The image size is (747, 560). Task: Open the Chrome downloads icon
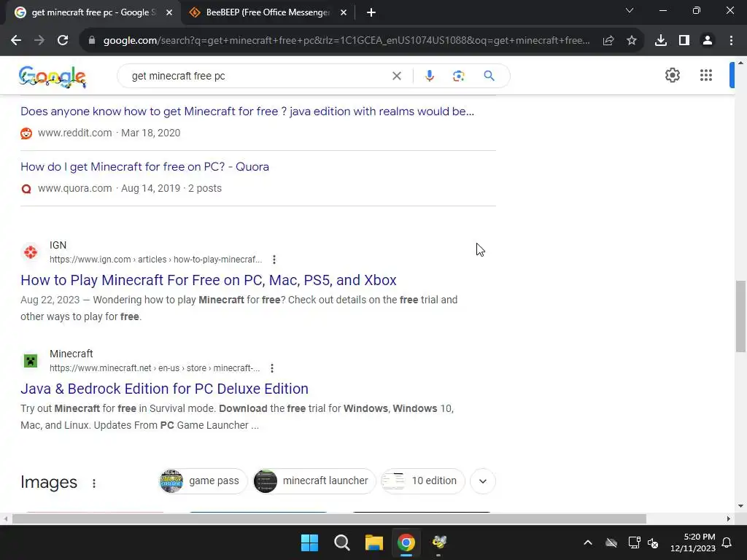(x=660, y=41)
